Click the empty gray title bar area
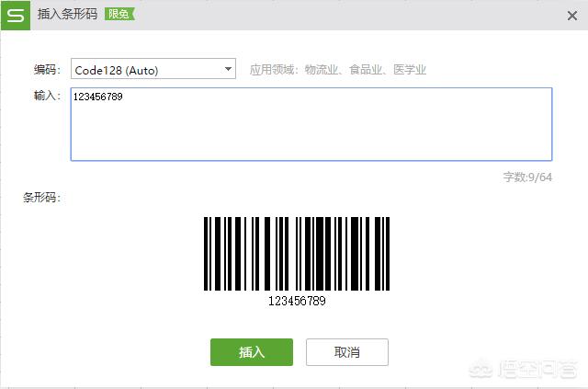The width and height of the screenshot is (588, 389). click(349, 15)
